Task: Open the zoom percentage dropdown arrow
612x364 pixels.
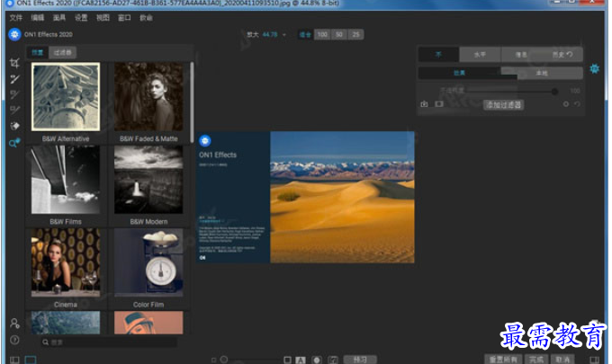Action: tap(284, 35)
